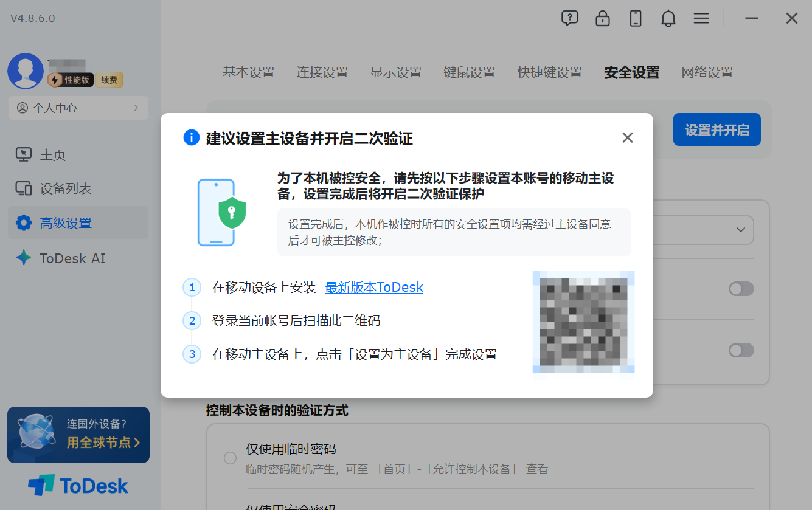Open 个人中心 personal center
Image resolution: width=812 pixels, height=510 pixels.
point(78,108)
